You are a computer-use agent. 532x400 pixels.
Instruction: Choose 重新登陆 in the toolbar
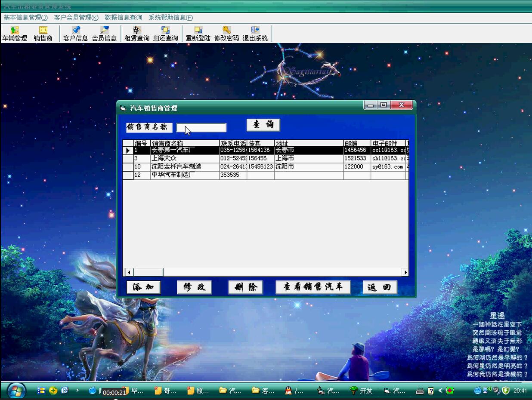pos(198,34)
